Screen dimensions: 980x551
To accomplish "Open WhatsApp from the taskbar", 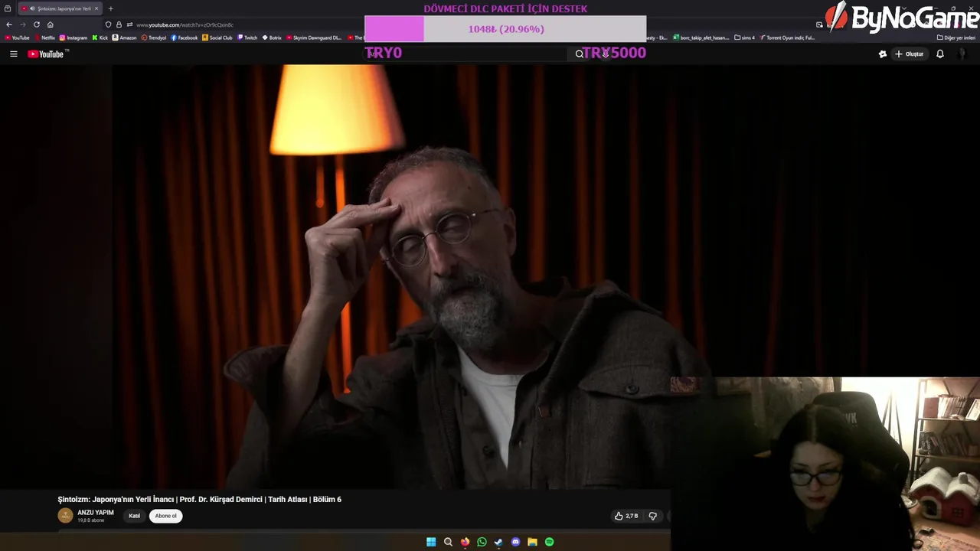I will 482,542.
